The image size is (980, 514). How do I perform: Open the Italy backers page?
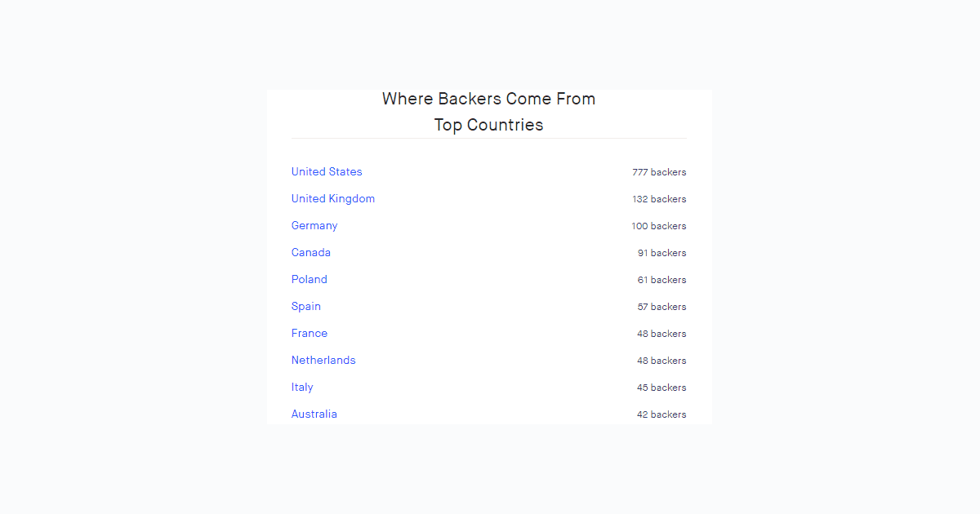(301, 387)
